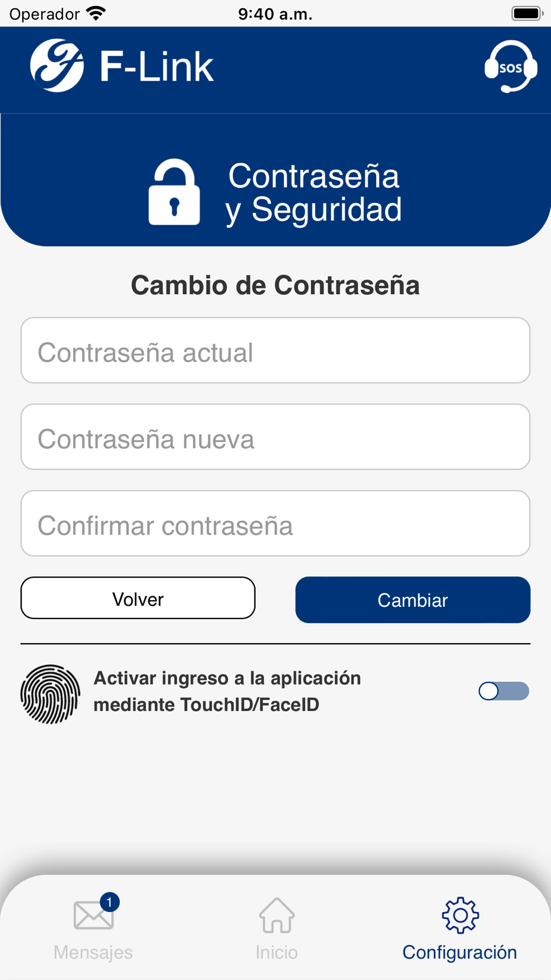The height and width of the screenshot is (980, 551).
Task: Focus the Contraseña nueva field
Action: tap(275, 437)
